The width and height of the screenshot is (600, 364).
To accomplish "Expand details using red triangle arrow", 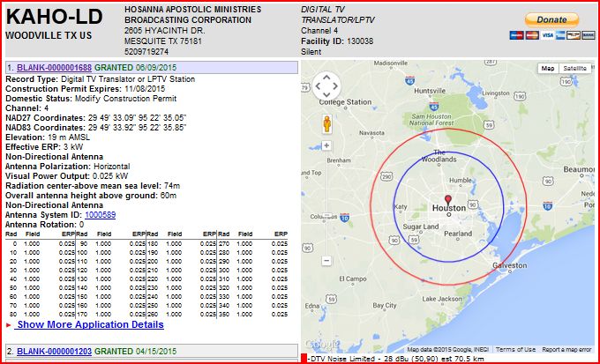I will [9, 325].
